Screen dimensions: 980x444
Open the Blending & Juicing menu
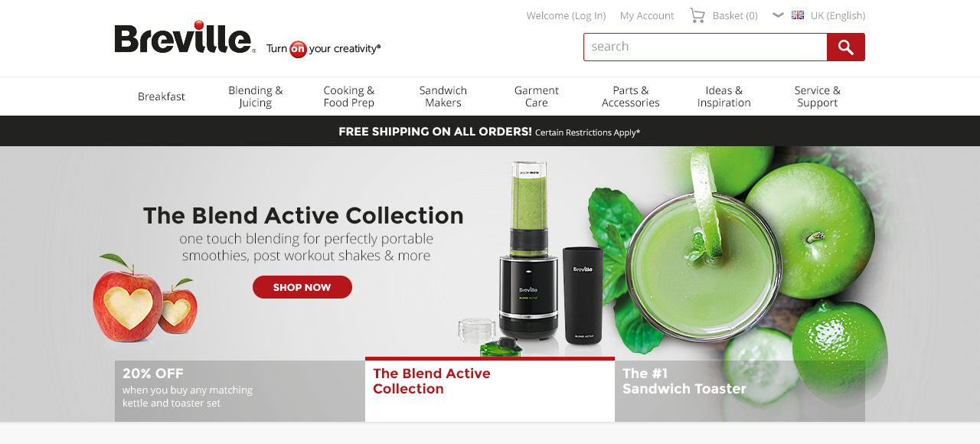point(256,96)
